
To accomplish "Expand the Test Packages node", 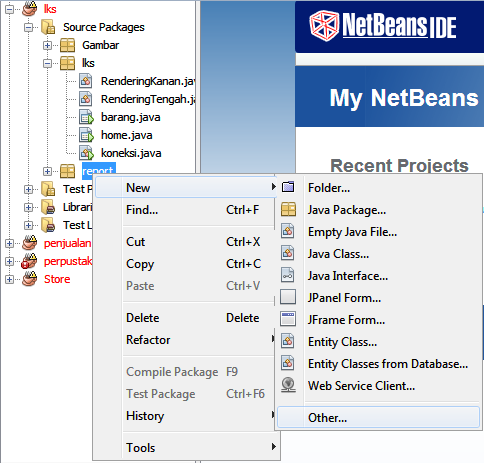I will pyautogui.click(x=29, y=189).
